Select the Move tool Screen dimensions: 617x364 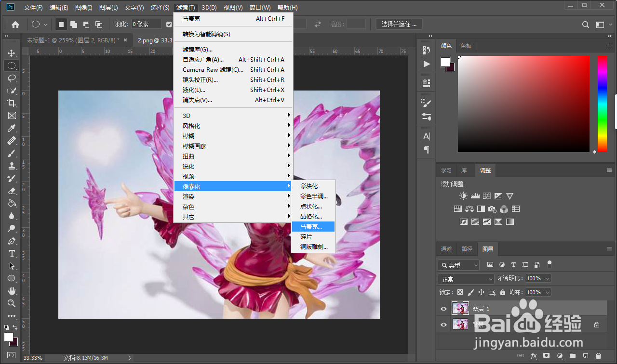point(12,53)
